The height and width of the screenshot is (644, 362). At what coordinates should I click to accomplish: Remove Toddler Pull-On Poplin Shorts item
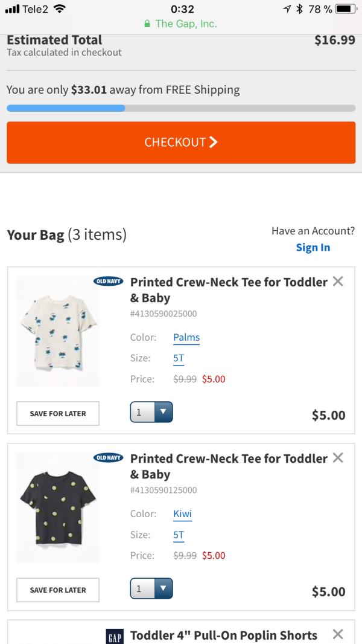tap(338, 634)
